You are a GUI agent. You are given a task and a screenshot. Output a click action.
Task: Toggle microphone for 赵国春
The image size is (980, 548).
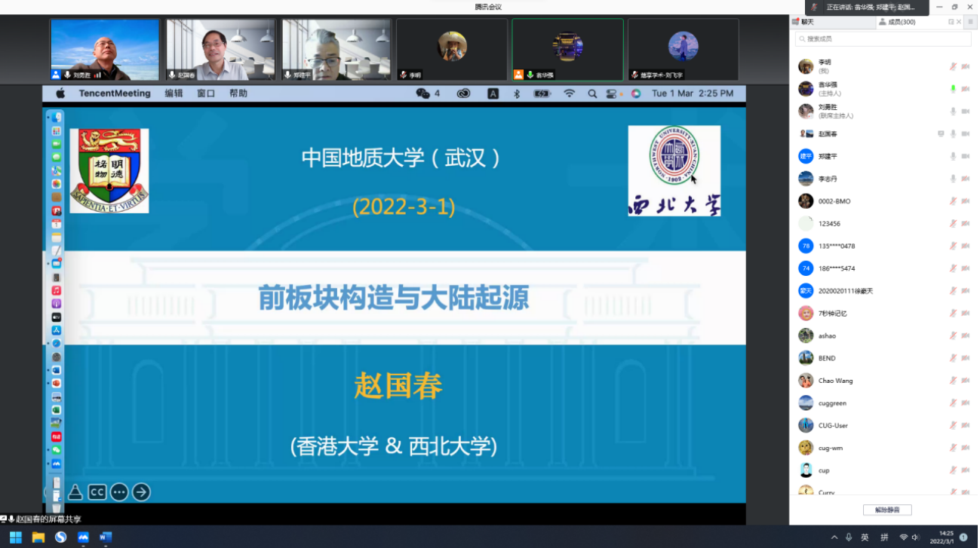[x=953, y=133]
